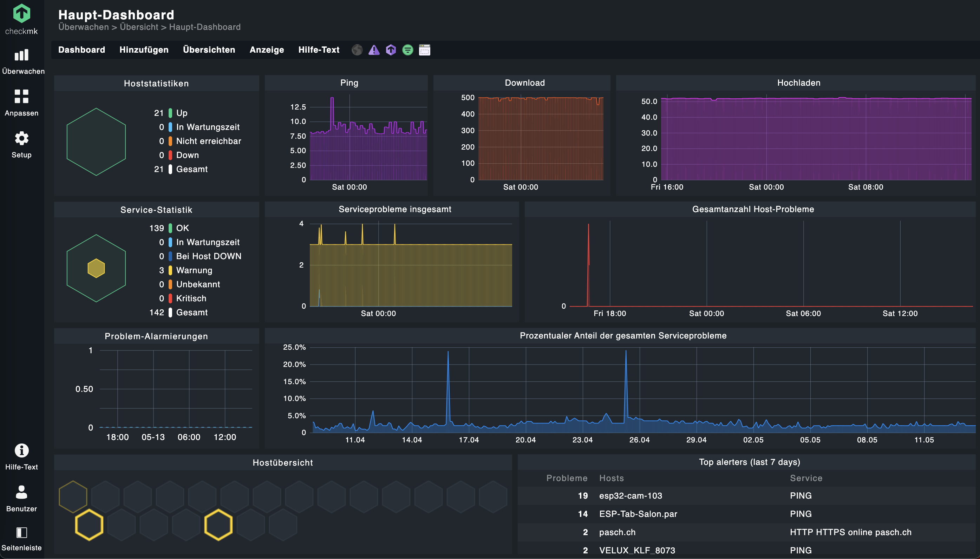
Task: Open the green filter icon
Action: [408, 50]
